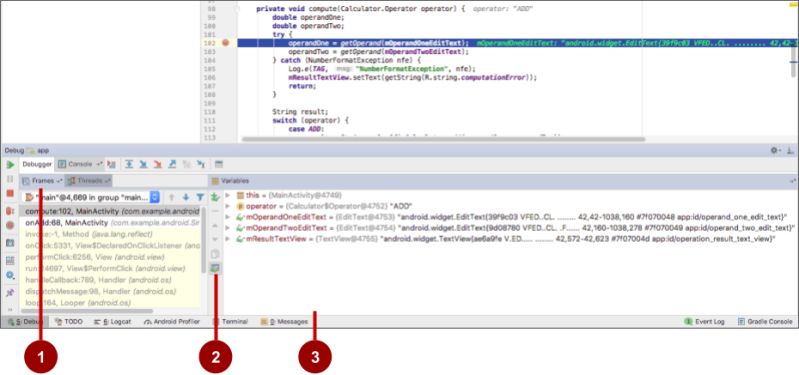Viewport: 799px width, 375px height.
Task: Click the Frames list vertical scrollbar
Action: 204,239
